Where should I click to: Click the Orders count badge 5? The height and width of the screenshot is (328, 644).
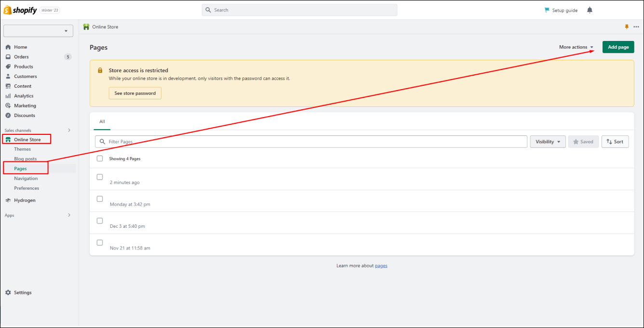coord(68,57)
